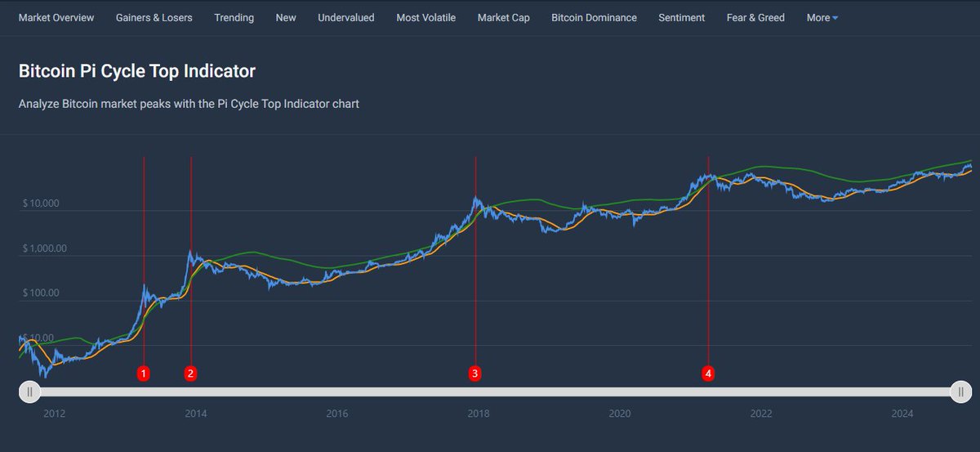Click red marker number 3

(474, 374)
